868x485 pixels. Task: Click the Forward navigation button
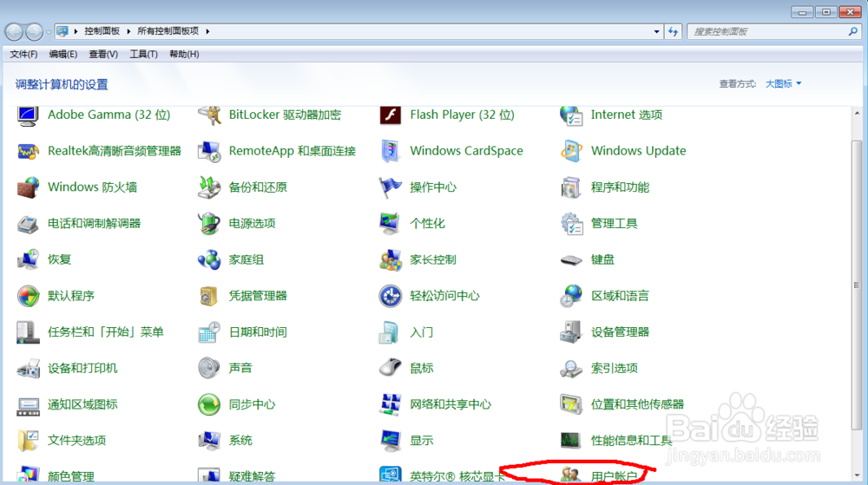(35, 32)
